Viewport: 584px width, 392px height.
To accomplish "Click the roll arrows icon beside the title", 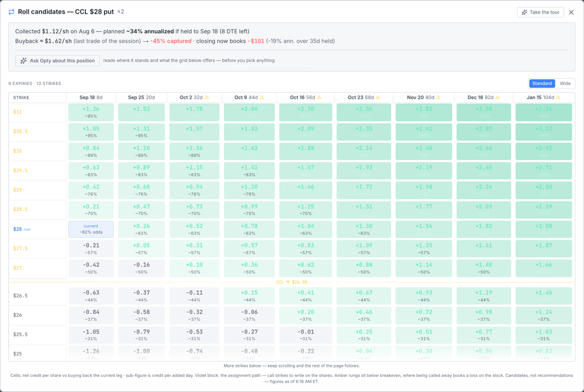I will click(11, 12).
